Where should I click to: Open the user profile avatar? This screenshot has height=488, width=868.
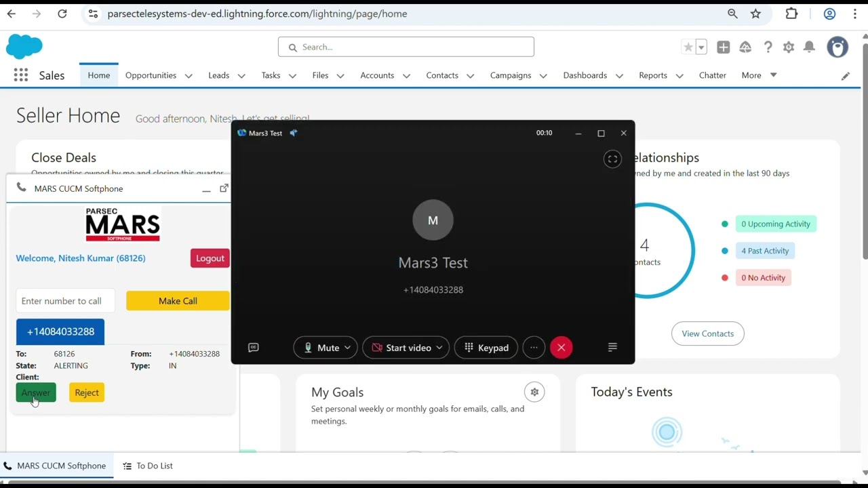(x=838, y=47)
